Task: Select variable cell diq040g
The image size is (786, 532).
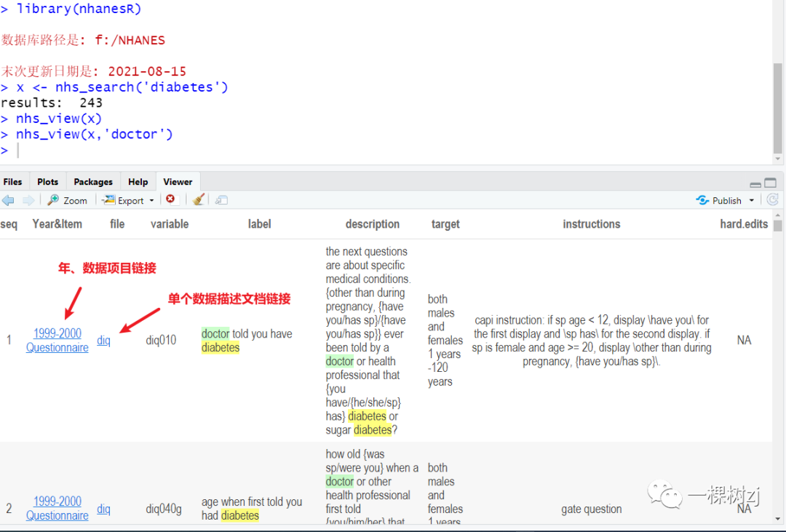Action: coord(164,509)
